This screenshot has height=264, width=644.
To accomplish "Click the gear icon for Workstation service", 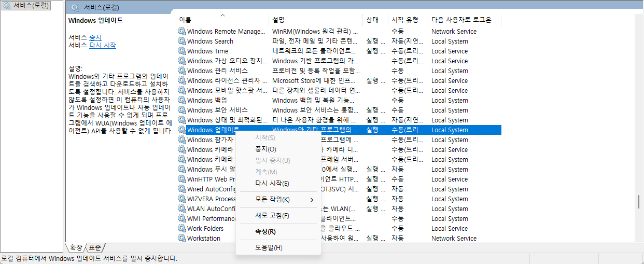I will tap(181, 238).
